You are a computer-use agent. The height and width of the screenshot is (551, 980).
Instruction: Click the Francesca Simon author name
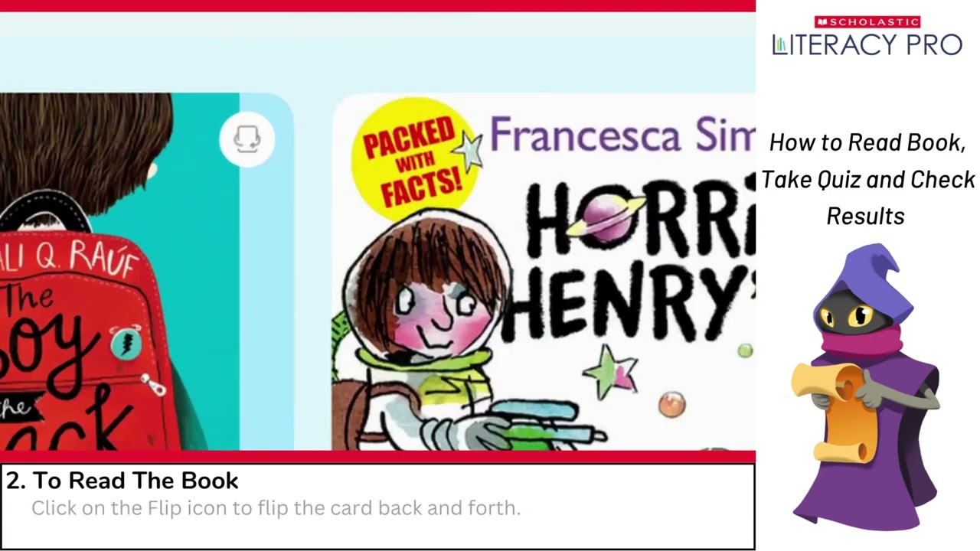(622, 135)
